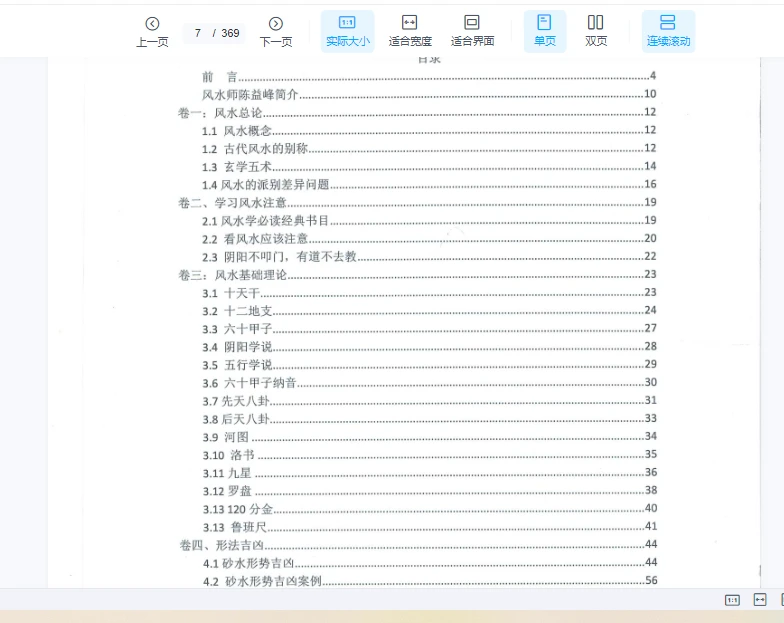Click the page number input field
This screenshot has height=623, width=784.
tap(199, 33)
